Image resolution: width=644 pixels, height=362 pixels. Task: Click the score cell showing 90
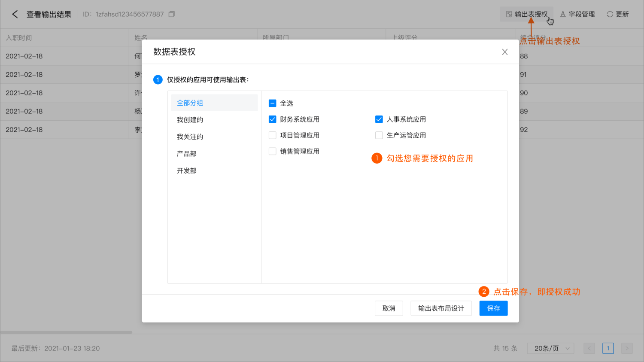click(x=524, y=93)
